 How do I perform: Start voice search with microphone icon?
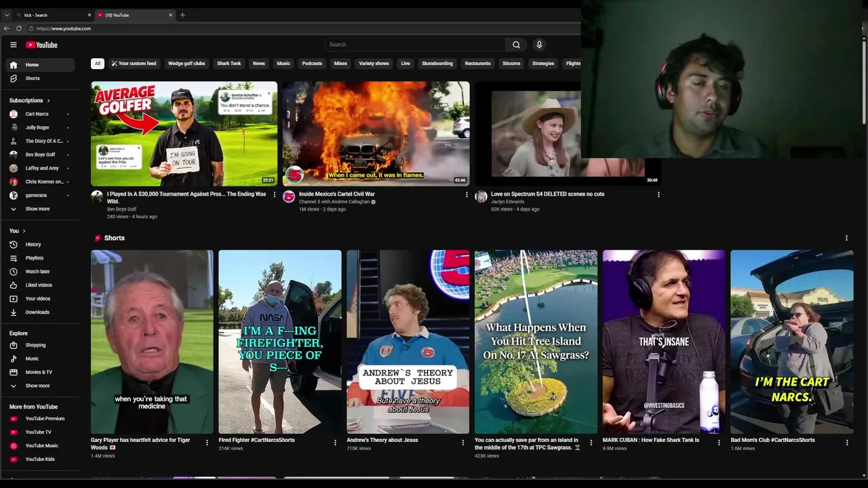coord(539,45)
